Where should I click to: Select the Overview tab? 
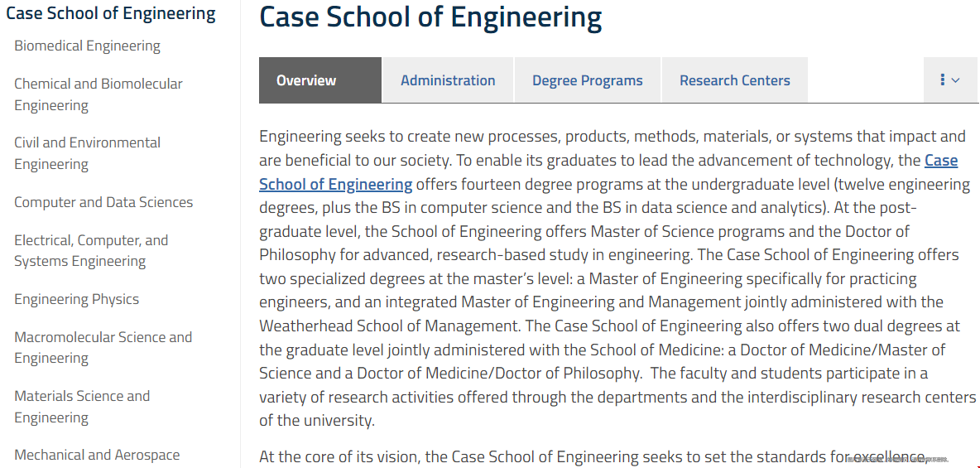pos(320,80)
